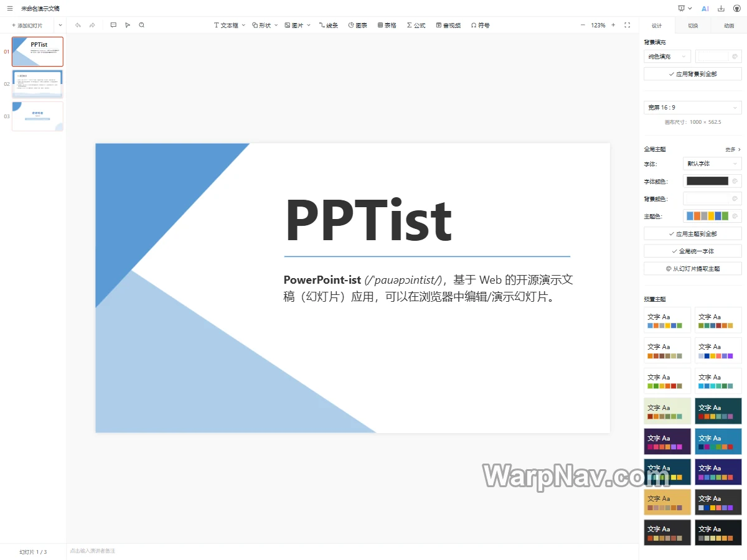Viewport: 747px width, 560px height.
Task: Open the search magnifier tool
Action: point(141,25)
